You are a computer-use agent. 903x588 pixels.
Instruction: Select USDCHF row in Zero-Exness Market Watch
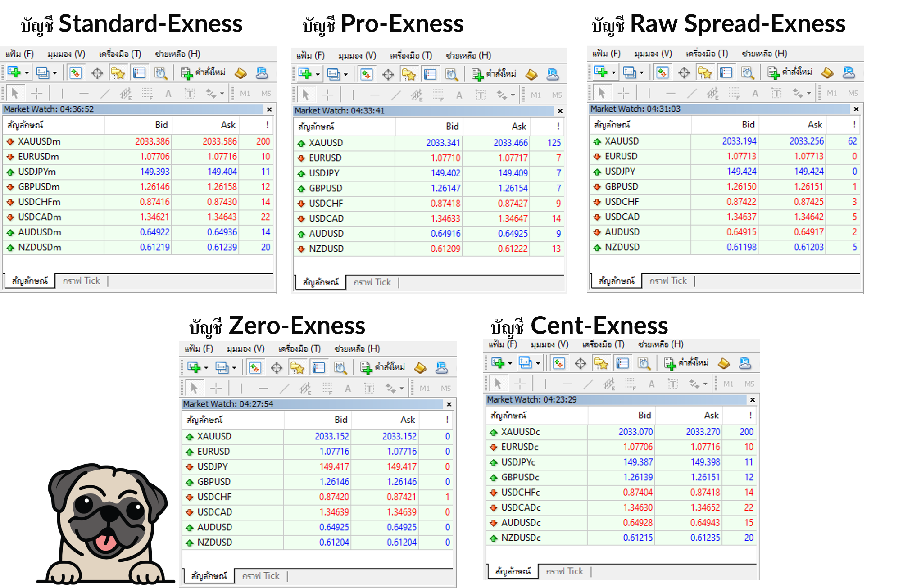tap(318, 497)
